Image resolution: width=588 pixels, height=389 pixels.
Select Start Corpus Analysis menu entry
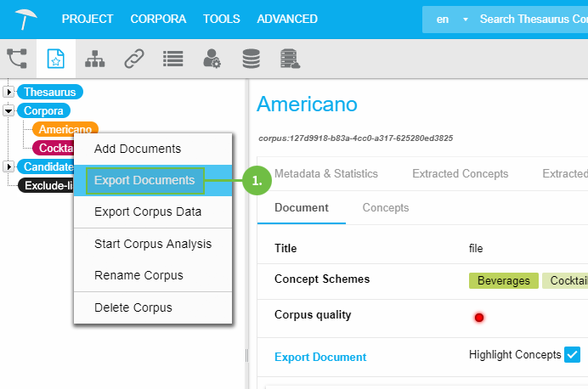click(153, 244)
